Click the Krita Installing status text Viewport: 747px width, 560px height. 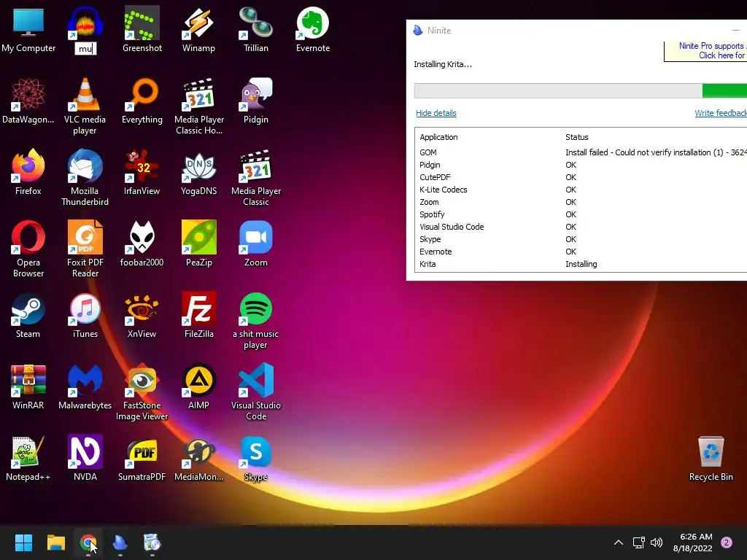point(581,264)
